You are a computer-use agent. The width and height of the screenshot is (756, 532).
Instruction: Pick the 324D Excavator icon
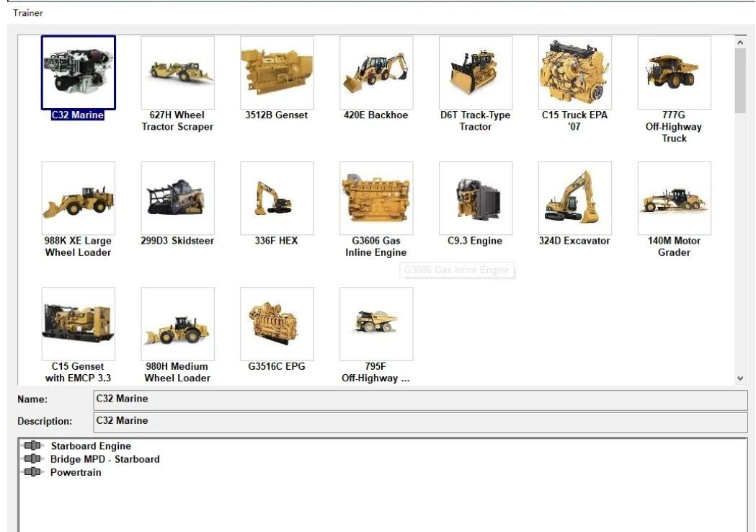pos(575,198)
